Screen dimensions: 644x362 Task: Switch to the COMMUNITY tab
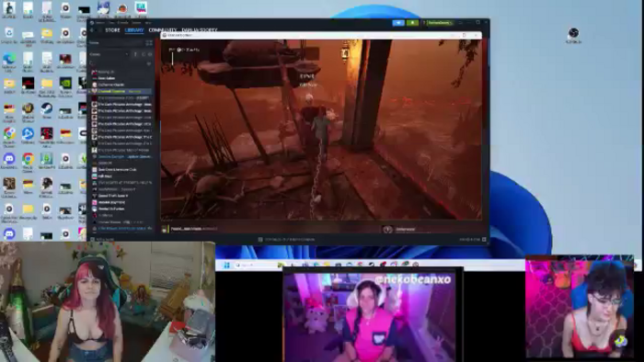(x=163, y=30)
